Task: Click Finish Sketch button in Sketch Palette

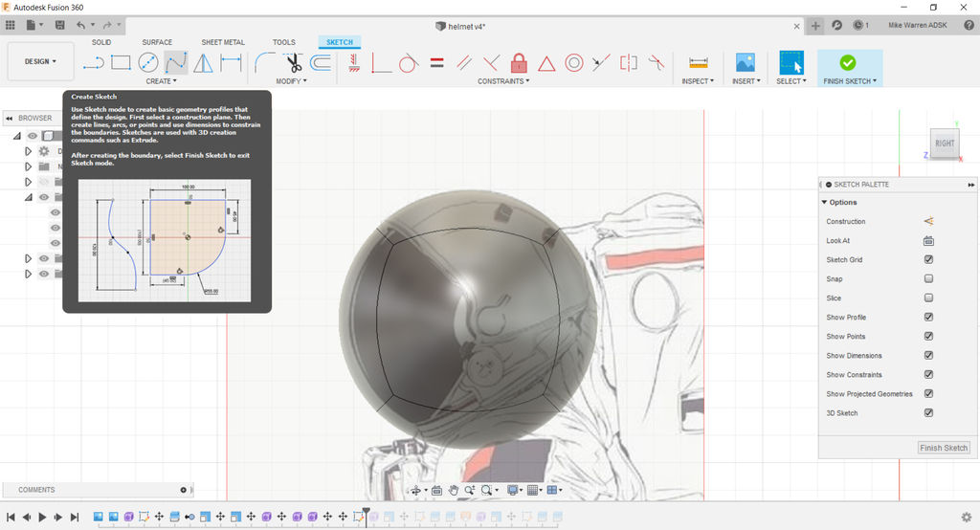Action: pos(943,448)
